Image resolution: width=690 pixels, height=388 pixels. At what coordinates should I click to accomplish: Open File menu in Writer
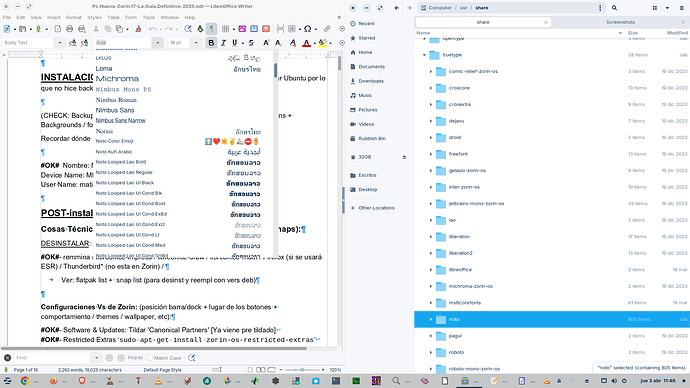tap(7, 17)
